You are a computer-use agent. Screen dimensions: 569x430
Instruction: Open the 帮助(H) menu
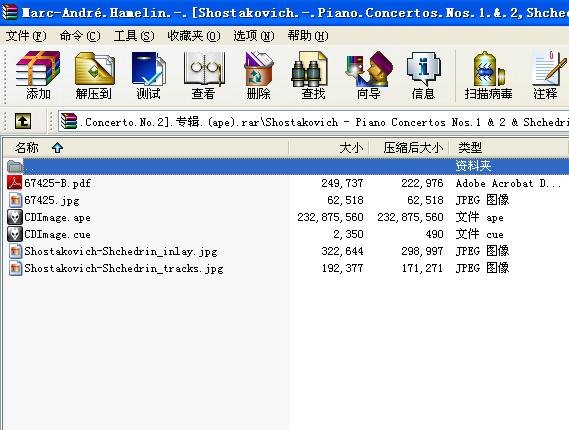point(308,36)
